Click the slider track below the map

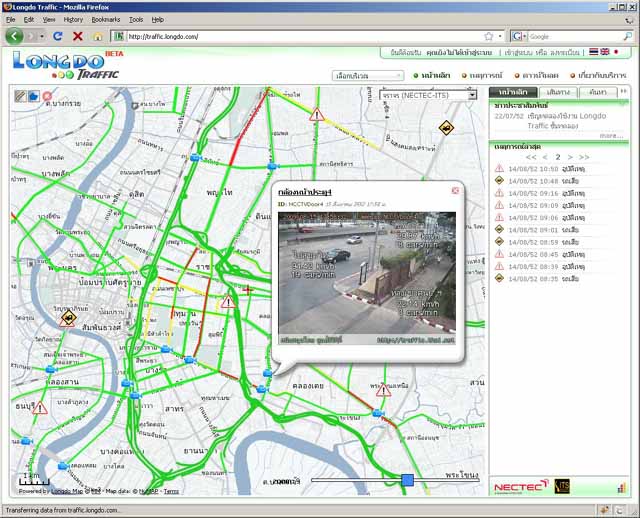[395, 480]
